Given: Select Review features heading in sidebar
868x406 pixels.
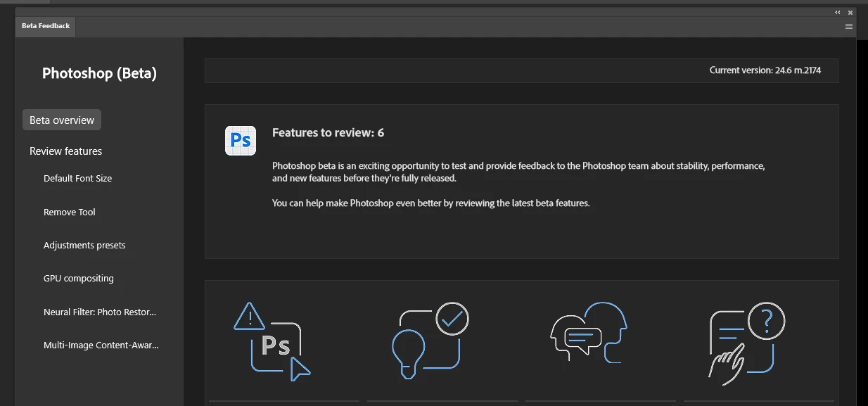Looking at the screenshot, I should pos(65,151).
